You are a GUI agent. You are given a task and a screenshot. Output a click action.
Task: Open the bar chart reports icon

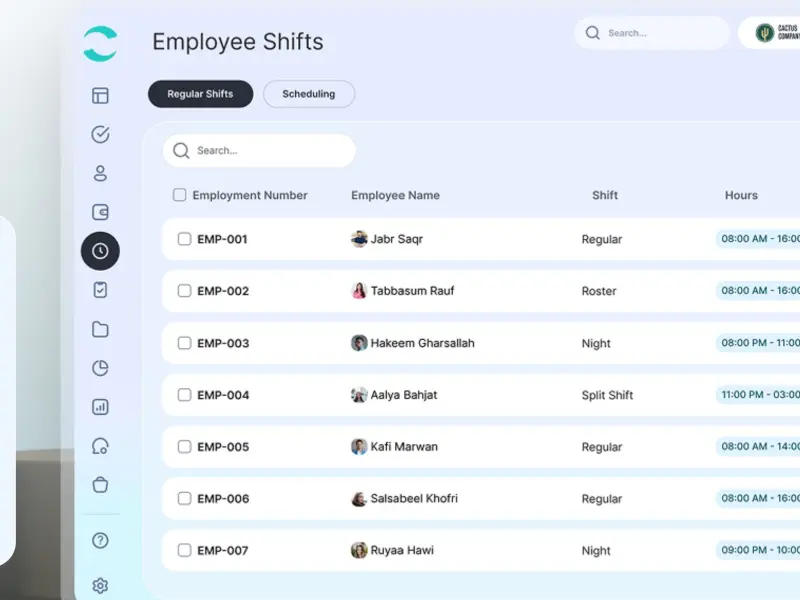(100, 407)
